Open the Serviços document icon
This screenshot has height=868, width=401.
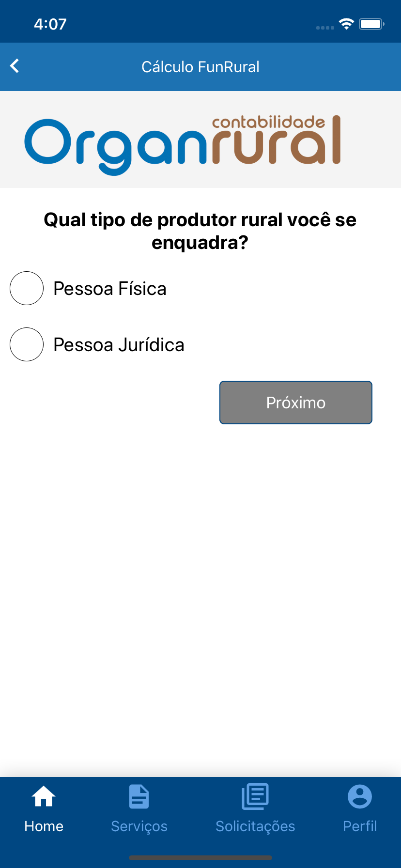[x=139, y=796]
